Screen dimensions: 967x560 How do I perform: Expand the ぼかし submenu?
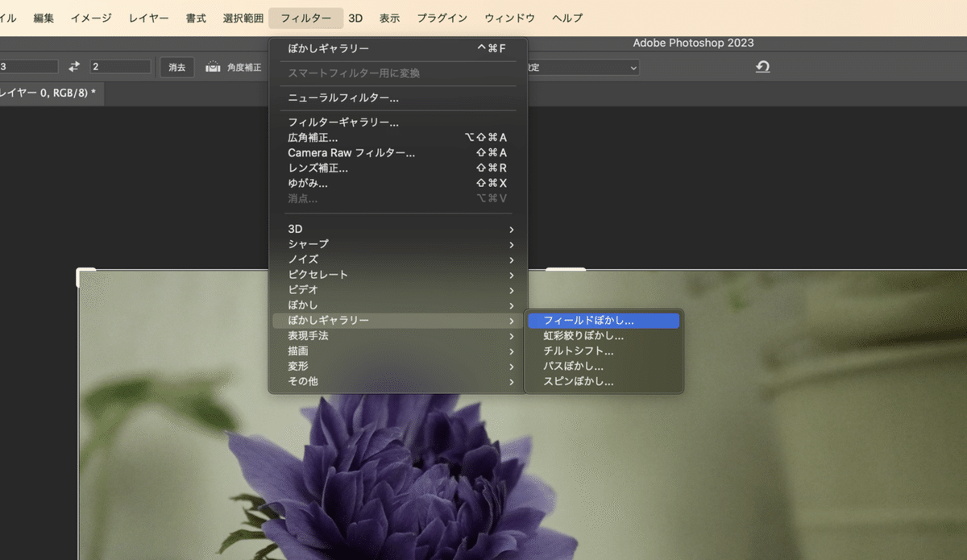pos(398,305)
